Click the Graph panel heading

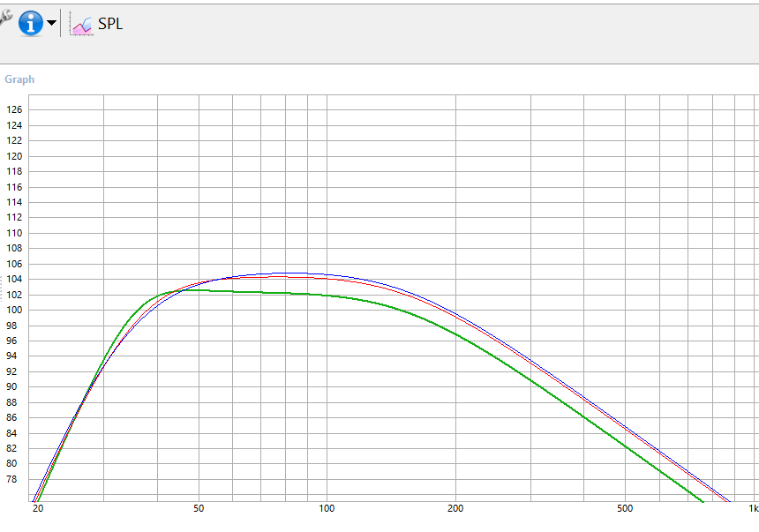19,79
